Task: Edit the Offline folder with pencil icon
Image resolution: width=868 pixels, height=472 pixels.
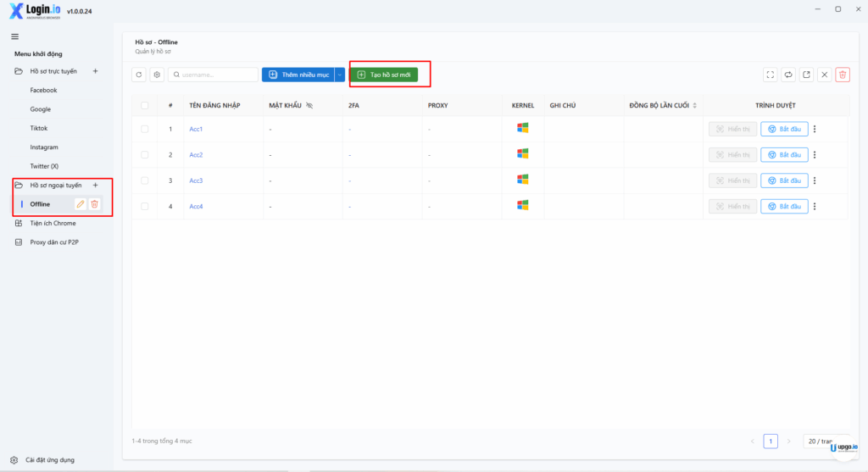Action: [81, 204]
